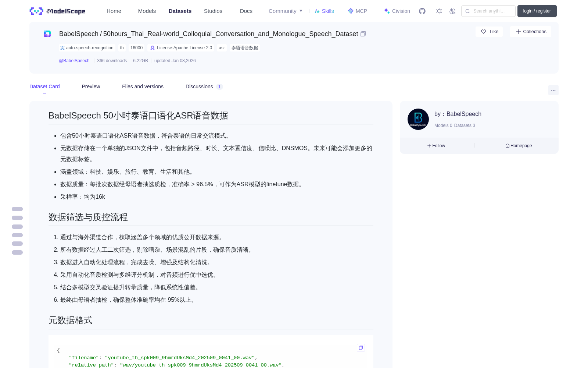Click the search magnifier icon
588x368 pixels.
pyautogui.click(x=467, y=11)
